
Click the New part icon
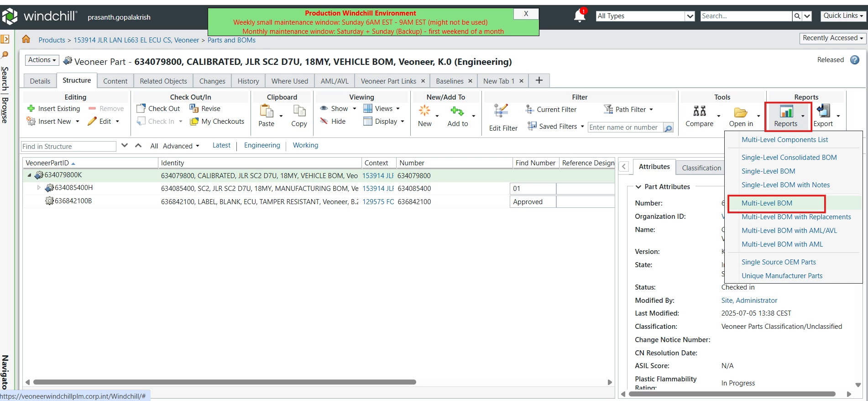point(424,111)
